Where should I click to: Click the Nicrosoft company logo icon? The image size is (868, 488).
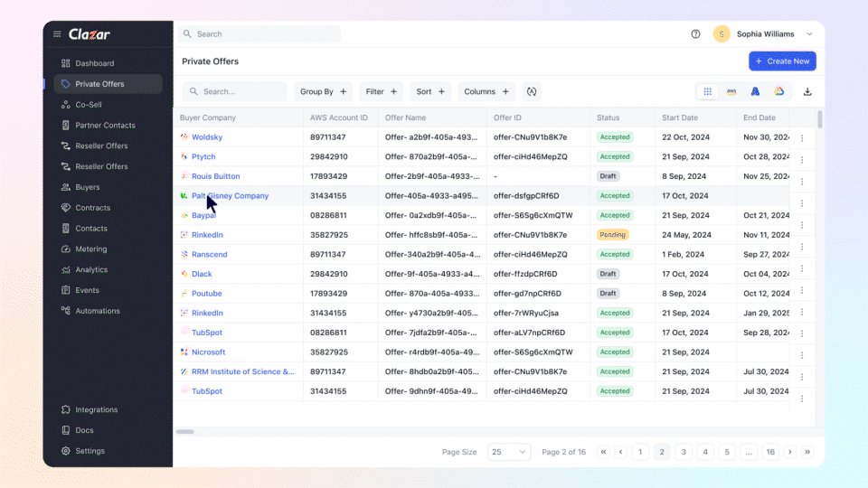pyautogui.click(x=184, y=352)
